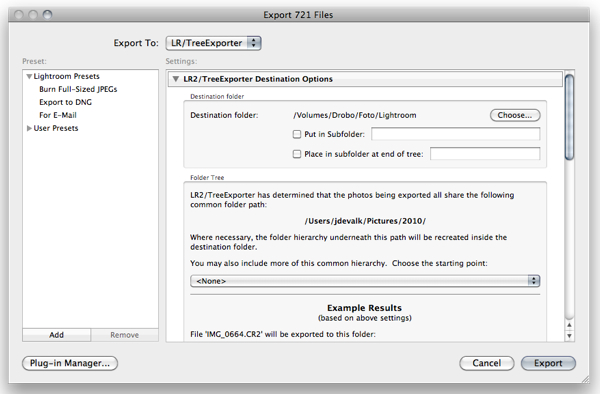The image size is (600, 394).
Task: Click the Export button
Action: 548,363
